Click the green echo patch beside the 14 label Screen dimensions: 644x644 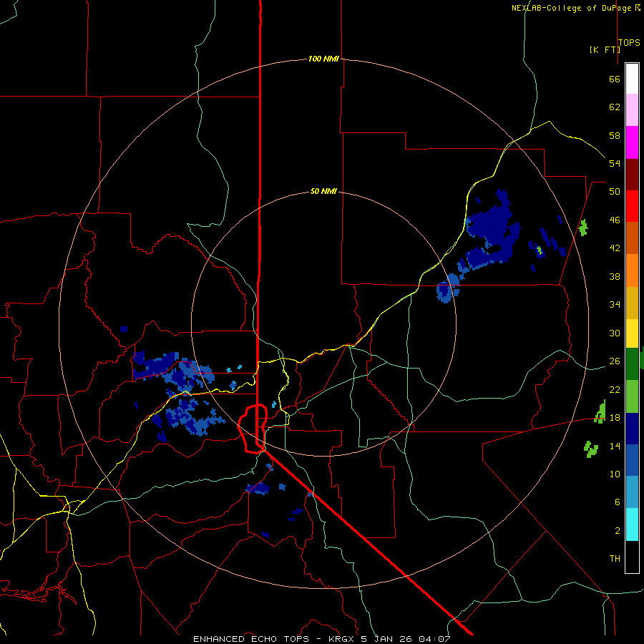(x=590, y=449)
